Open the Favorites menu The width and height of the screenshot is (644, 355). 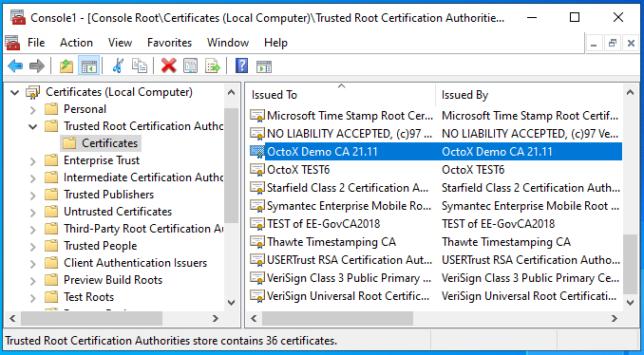(170, 43)
